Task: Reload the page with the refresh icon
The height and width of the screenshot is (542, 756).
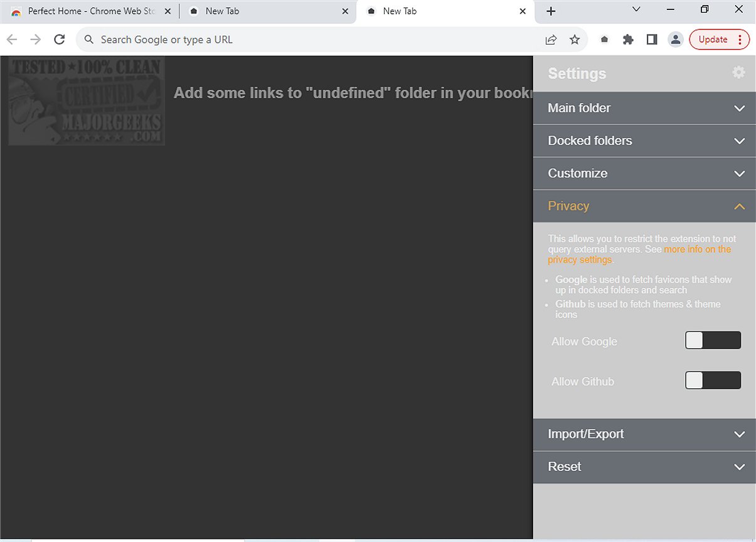Action: pyautogui.click(x=60, y=40)
